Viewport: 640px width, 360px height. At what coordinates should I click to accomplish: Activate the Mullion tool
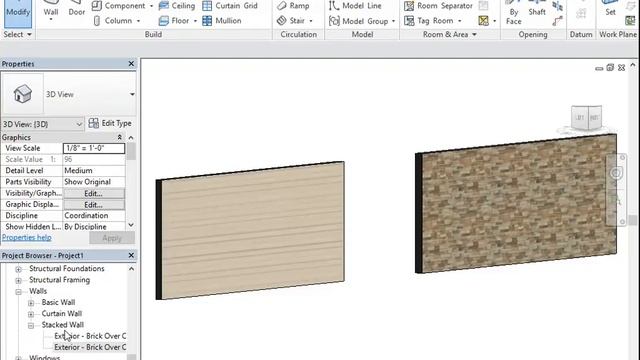click(222, 20)
